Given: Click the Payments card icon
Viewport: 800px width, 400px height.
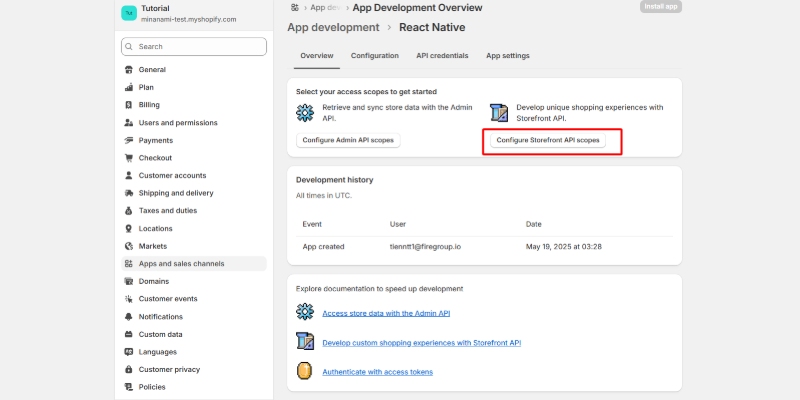Looking at the screenshot, I should pos(129,140).
